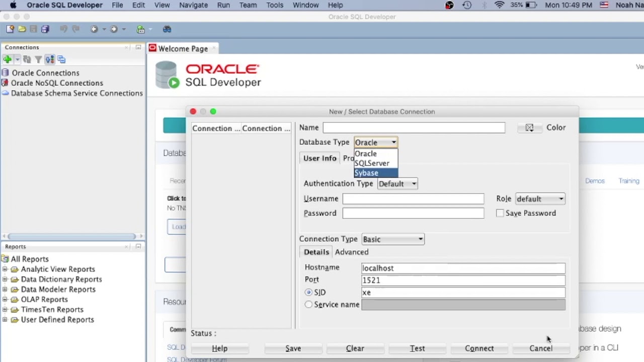This screenshot has width=644, height=362.
Task: Click the battery status icon
Action: [531, 5]
